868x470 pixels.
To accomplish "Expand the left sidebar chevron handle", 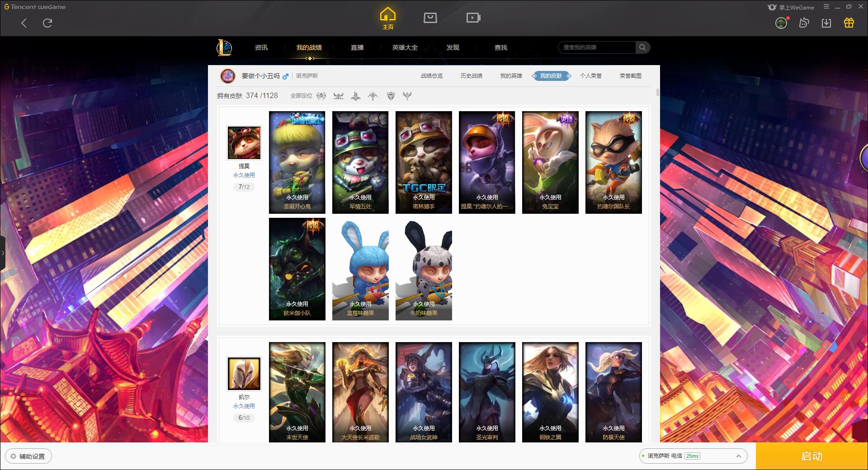I will point(2,253).
